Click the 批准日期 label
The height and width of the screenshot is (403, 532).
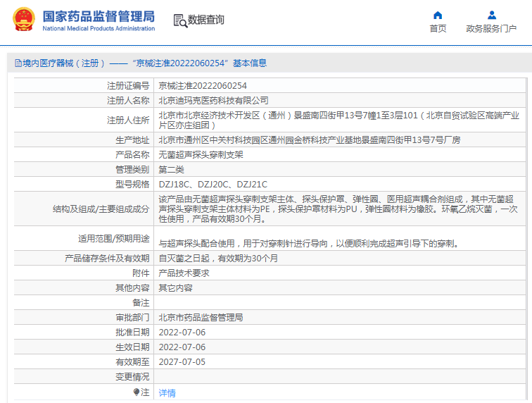(132, 333)
